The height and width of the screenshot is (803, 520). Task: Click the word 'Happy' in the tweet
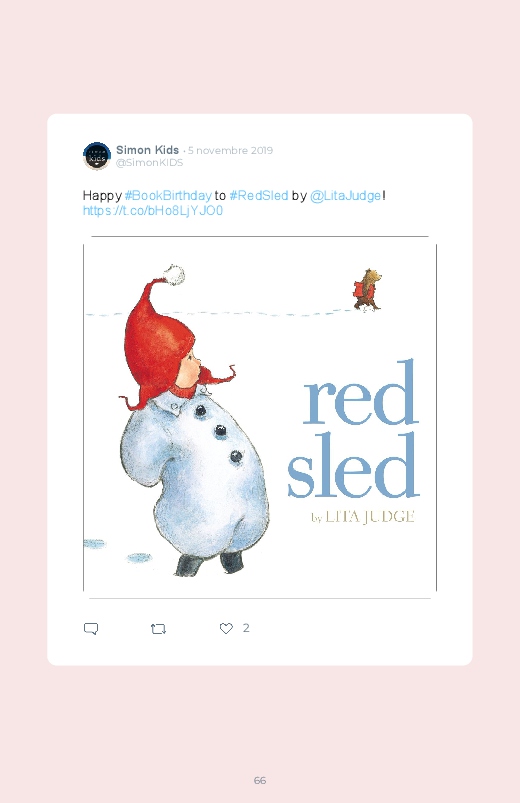[102, 196]
